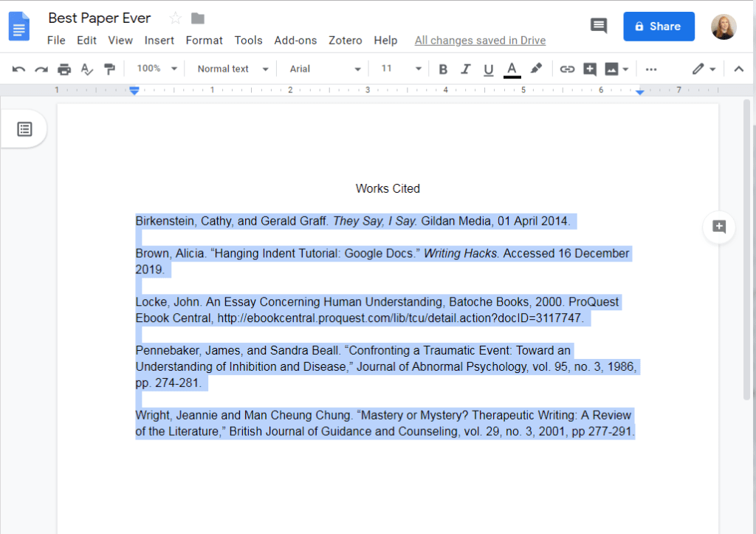Star the Best Paper Ever document
Image resolution: width=756 pixels, height=534 pixels.
(x=176, y=18)
